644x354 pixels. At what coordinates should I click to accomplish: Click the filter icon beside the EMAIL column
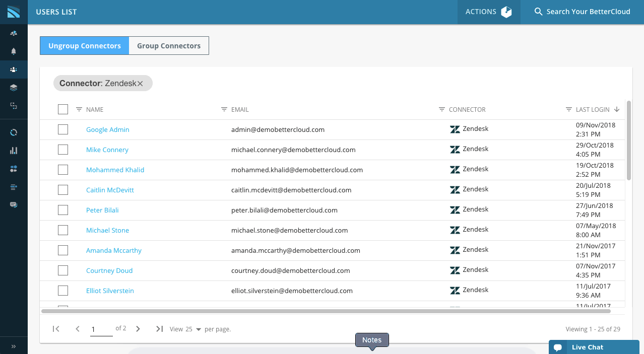click(224, 109)
